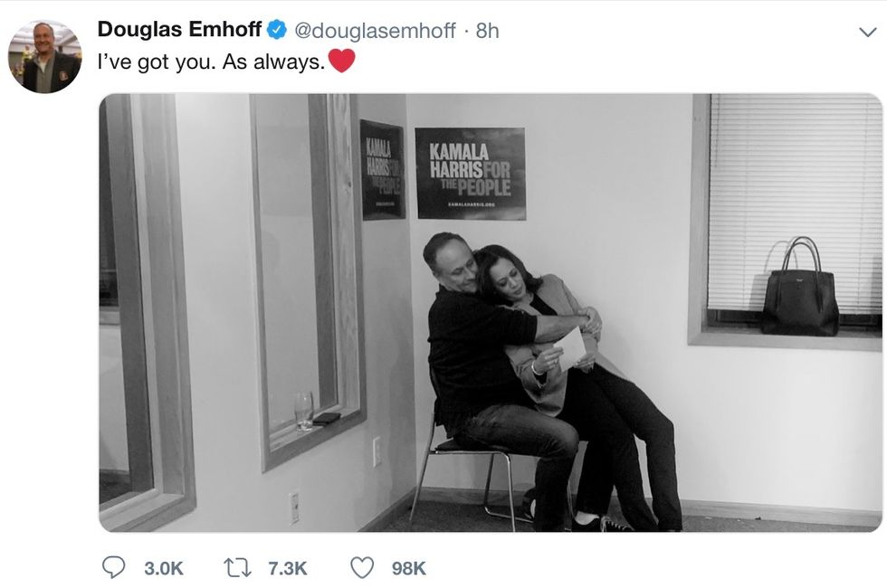Click the retweet arrows icon
The width and height of the screenshot is (887, 588).
pyautogui.click(x=236, y=567)
